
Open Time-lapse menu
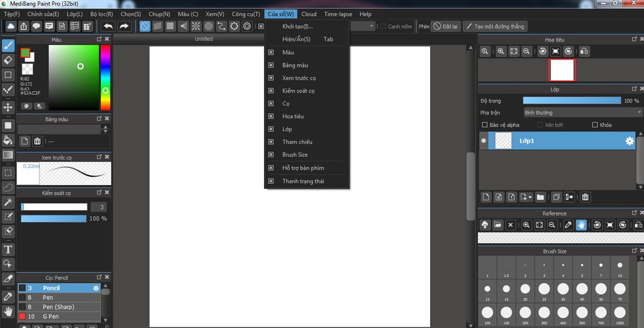click(x=338, y=14)
